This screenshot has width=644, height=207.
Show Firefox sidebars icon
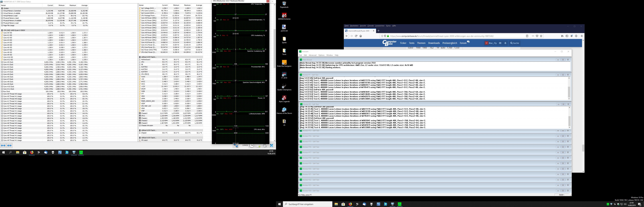click(x=567, y=36)
